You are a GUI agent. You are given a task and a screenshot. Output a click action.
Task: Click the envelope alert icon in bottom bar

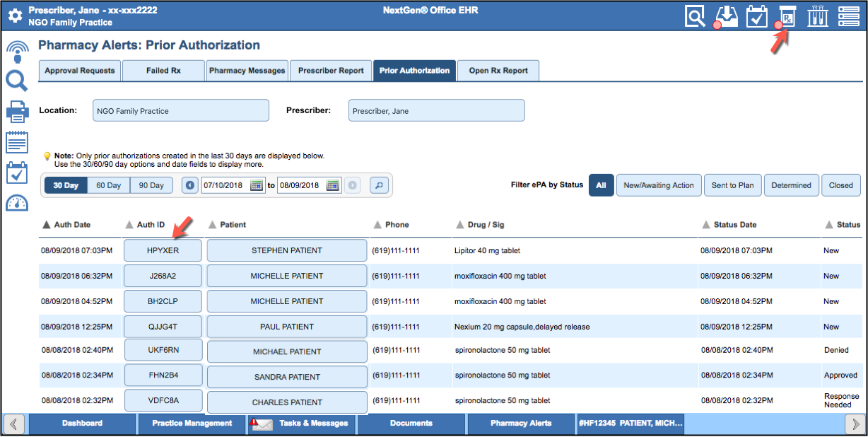click(x=261, y=424)
